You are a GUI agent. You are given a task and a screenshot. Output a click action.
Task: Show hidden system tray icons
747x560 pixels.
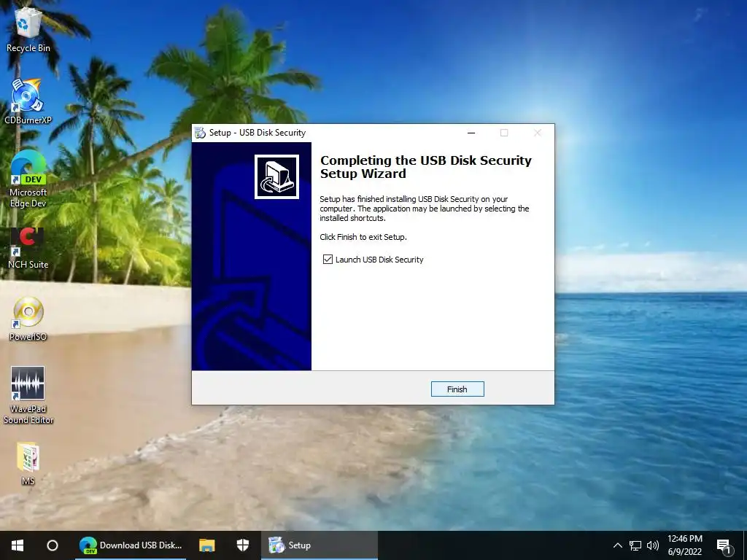pos(617,545)
